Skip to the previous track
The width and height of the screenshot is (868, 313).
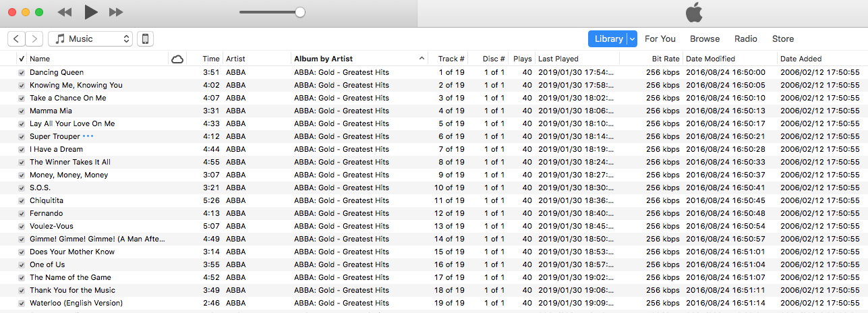pos(65,12)
